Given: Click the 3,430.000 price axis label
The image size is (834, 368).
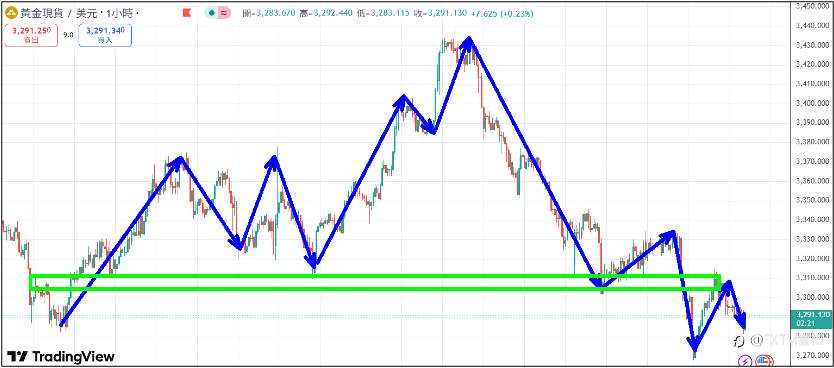Looking at the screenshot, I should (x=813, y=45).
